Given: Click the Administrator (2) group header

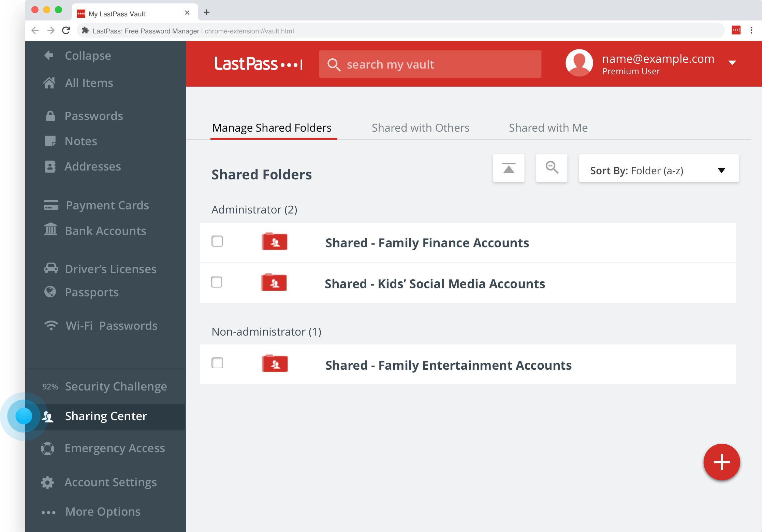Looking at the screenshot, I should (254, 210).
